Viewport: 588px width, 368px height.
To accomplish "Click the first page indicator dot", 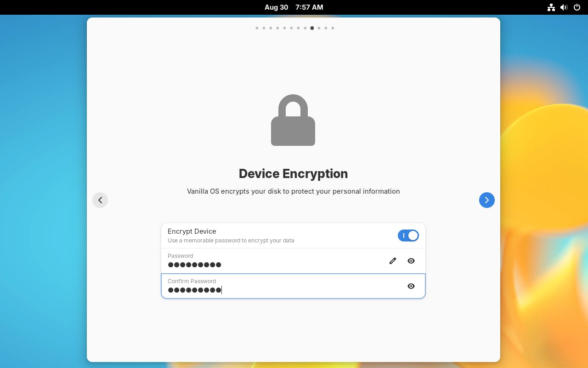I will click(257, 28).
